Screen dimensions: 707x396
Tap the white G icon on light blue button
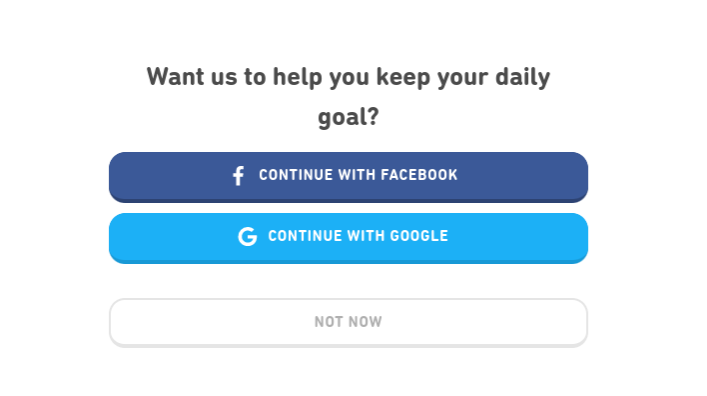(248, 236)
